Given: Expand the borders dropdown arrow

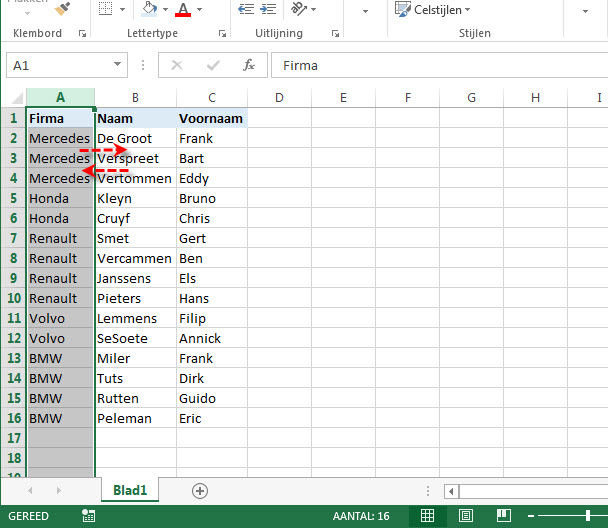Looking at the screenshot, I should [123, 9].
